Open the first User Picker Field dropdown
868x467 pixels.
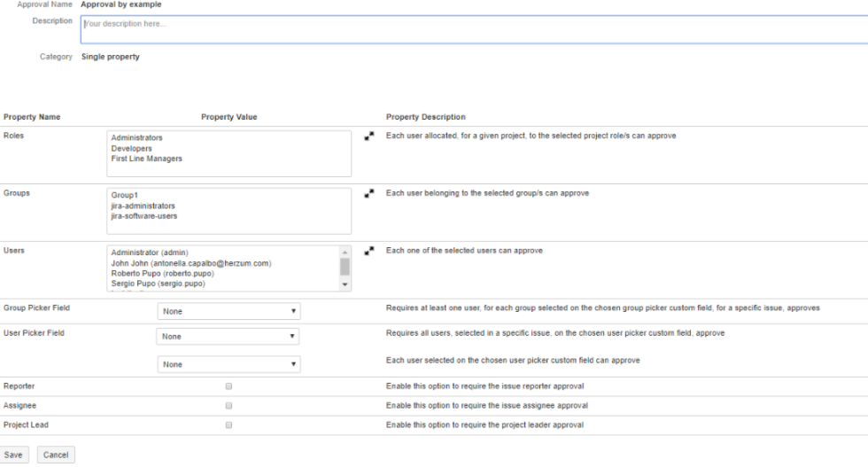pos(228,337)
